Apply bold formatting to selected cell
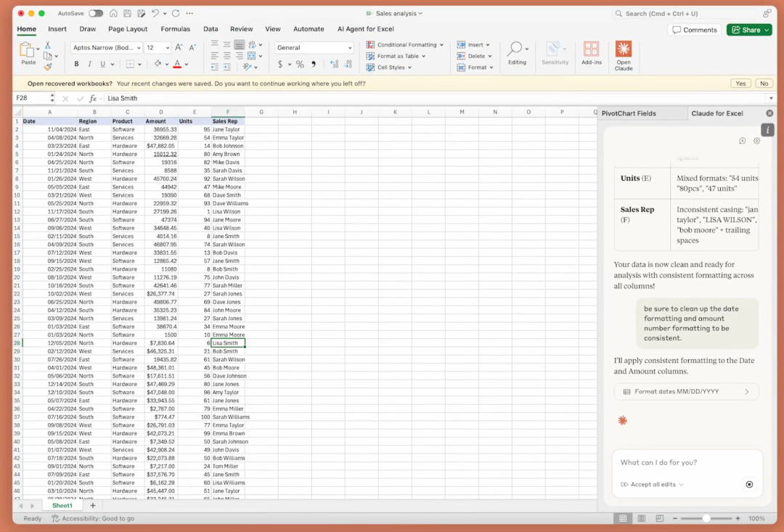Viewport: 784px width, 532px height. pyautogui.click(x=75, y=64)
